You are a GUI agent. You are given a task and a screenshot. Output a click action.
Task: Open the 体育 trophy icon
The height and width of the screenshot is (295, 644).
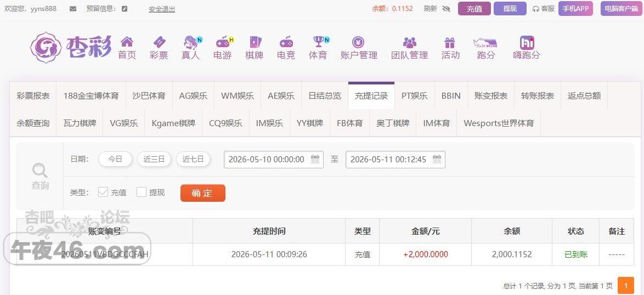pyautogui.click(x=318, y=42)
